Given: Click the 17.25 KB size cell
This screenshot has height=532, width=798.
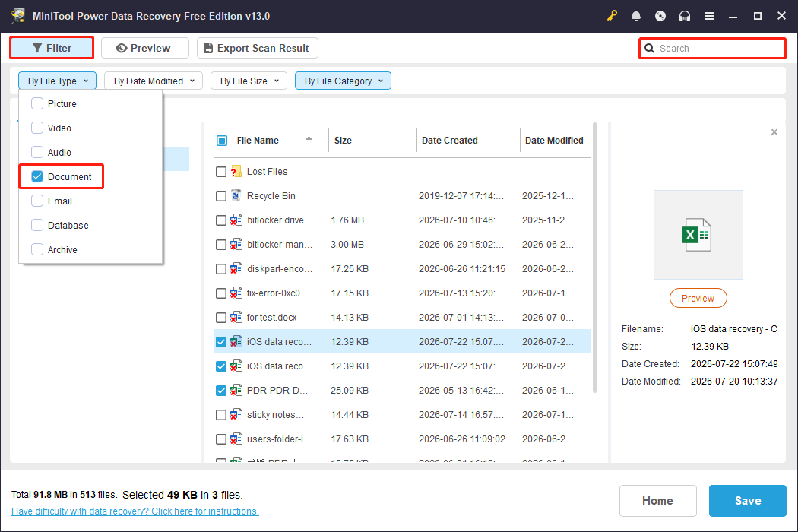Looking at the screenshot, I should pos(350,269).
